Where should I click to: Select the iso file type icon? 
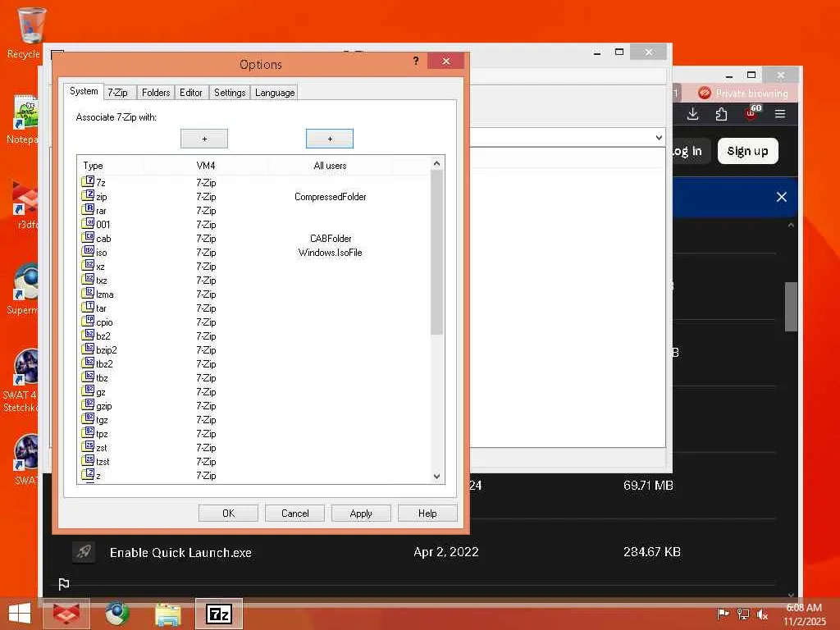[x=88, y=251]
